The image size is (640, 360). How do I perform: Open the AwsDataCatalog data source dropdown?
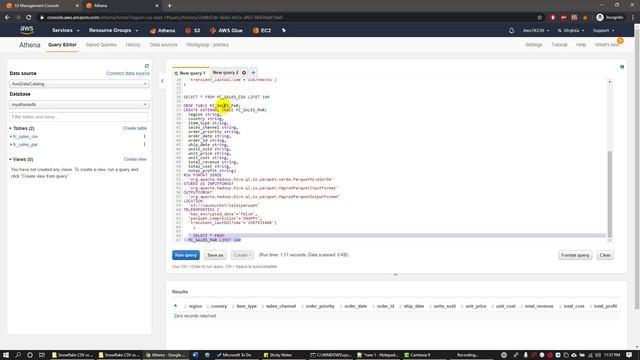coord(79,84)
